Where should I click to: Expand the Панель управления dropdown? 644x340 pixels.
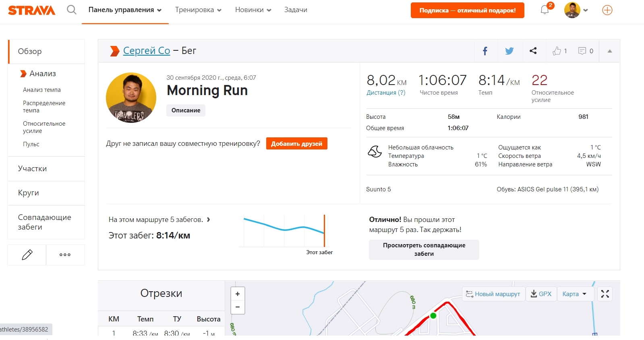tap(125, 10)
